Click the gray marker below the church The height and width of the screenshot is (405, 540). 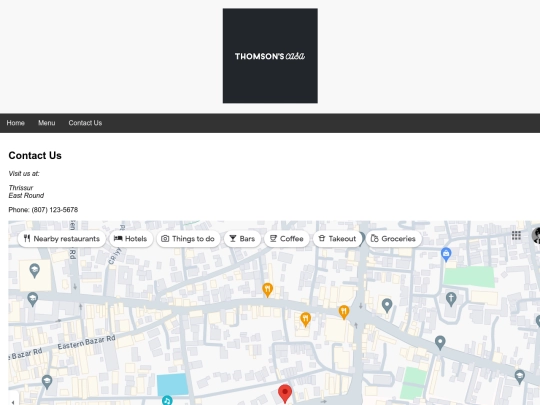(440, 343)
